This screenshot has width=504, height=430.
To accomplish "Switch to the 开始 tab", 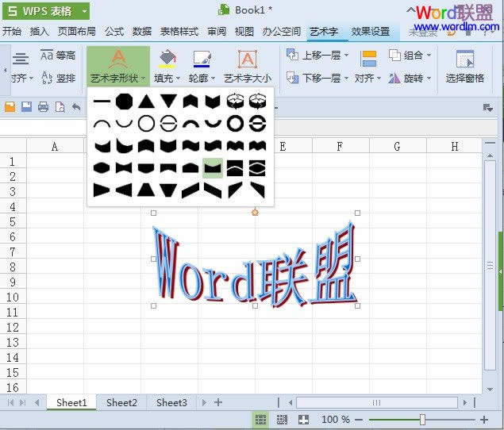I will (12, 31).
